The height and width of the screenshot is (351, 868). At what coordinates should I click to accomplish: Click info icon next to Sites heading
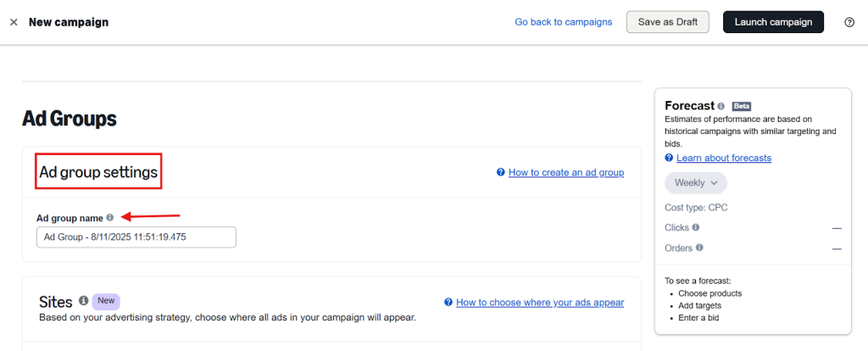point(84,301)
